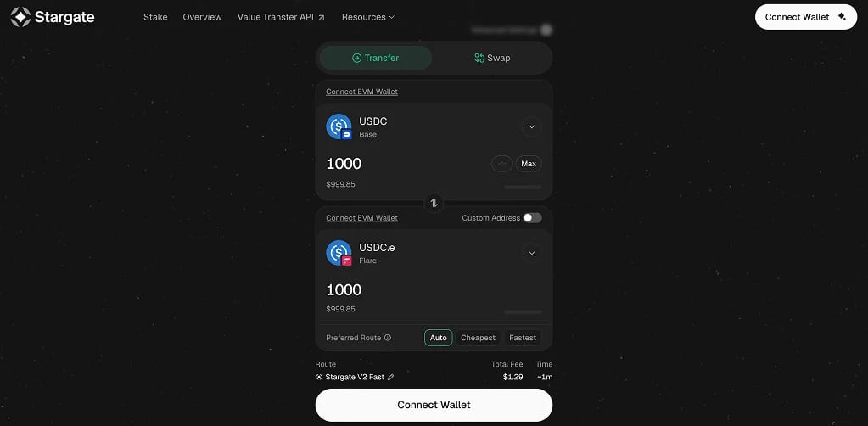Click the swap direction arrows icon
The width and height of the screenshot is (868, 426).
[434, 203]
